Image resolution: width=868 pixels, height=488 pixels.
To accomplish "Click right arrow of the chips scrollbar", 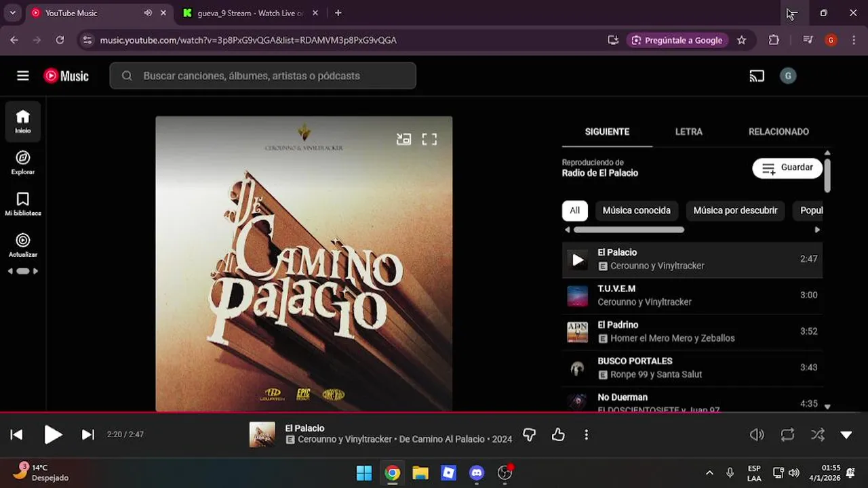I will pos(817,230).
